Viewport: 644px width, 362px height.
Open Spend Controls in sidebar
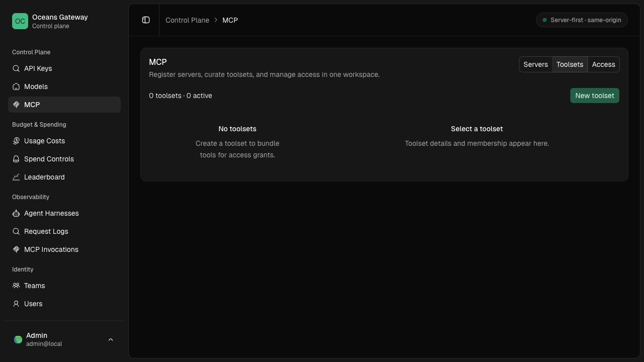64,159
